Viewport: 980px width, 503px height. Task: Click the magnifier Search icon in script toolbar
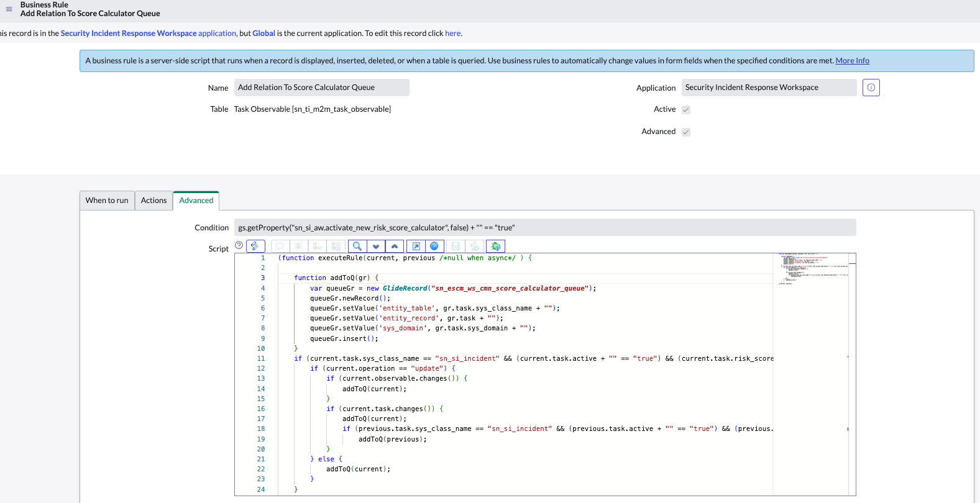(x=357, y=247)
